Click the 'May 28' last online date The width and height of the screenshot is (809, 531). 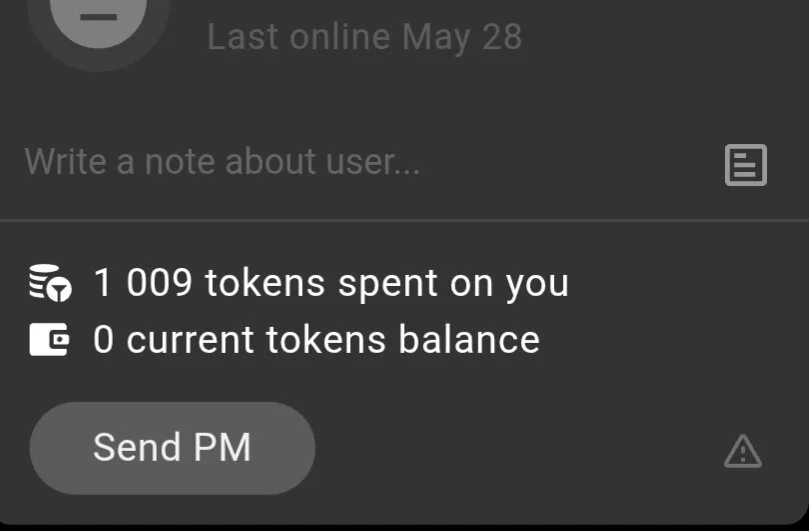[x=462, y=37]
